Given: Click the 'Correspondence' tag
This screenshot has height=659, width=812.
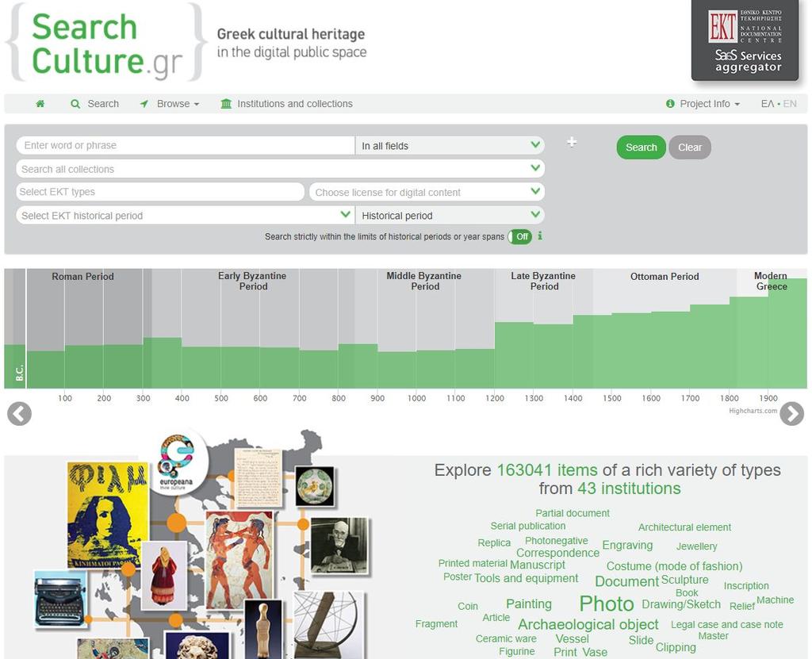Looking at the screenshot, I should [x=557, y=553].
